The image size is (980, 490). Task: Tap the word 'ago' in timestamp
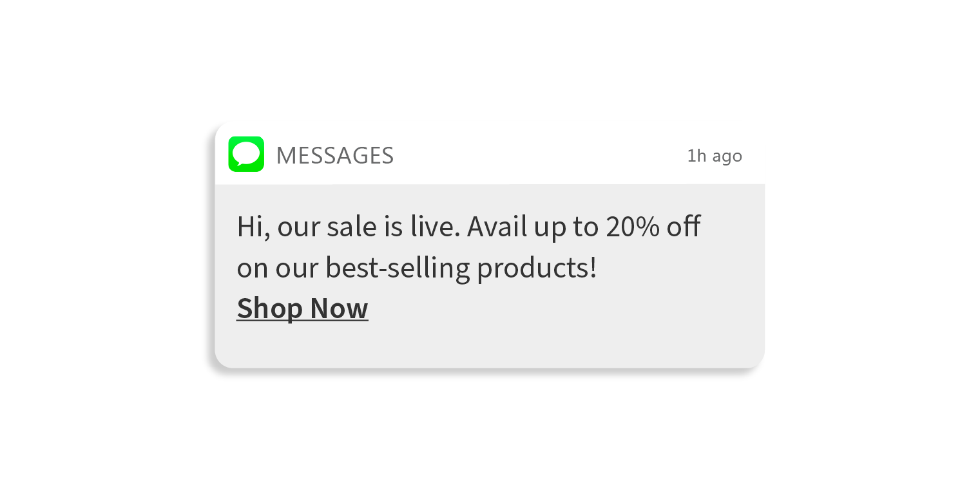(x=727, y=156)
